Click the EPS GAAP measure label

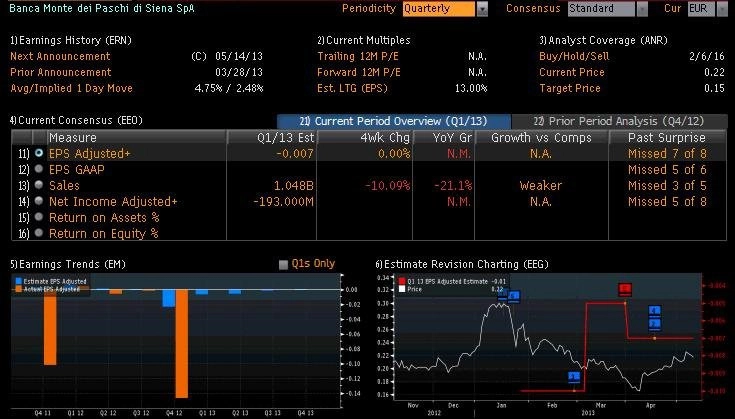click(x=77, y=170)
